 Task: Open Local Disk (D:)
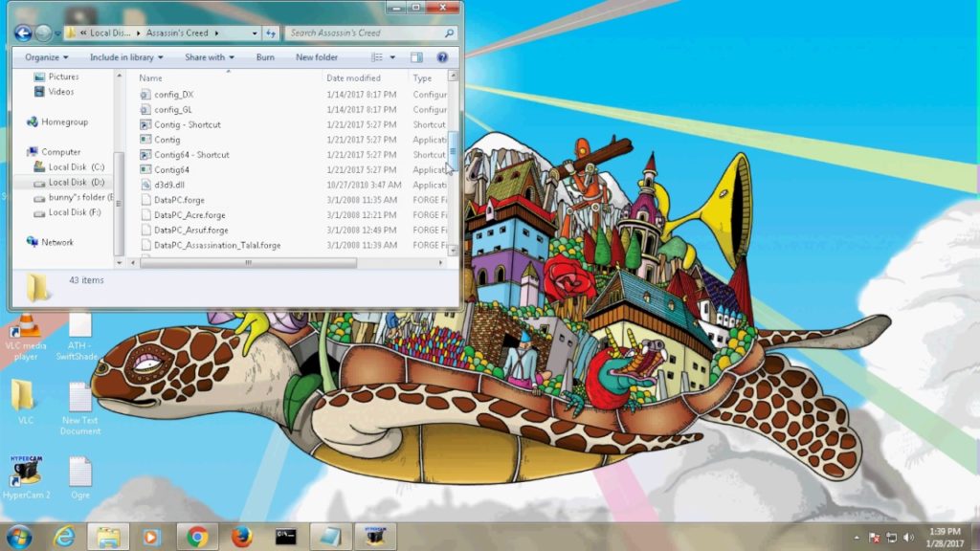(69, 183)
